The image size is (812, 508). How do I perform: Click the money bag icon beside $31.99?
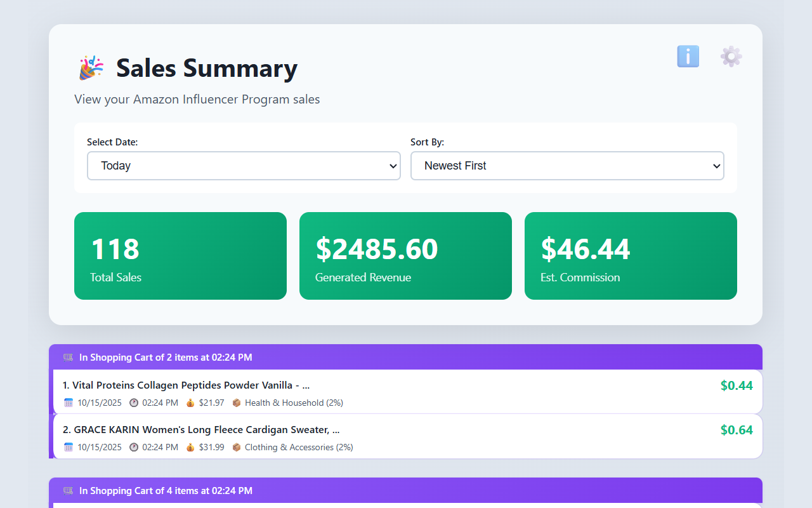point(190,447)
